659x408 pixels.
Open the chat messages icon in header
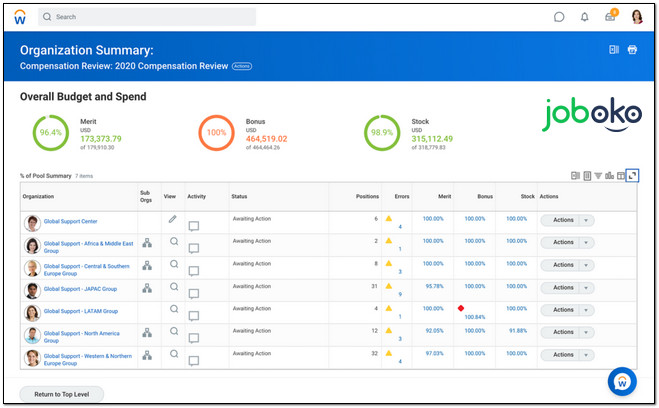point(559,17)
